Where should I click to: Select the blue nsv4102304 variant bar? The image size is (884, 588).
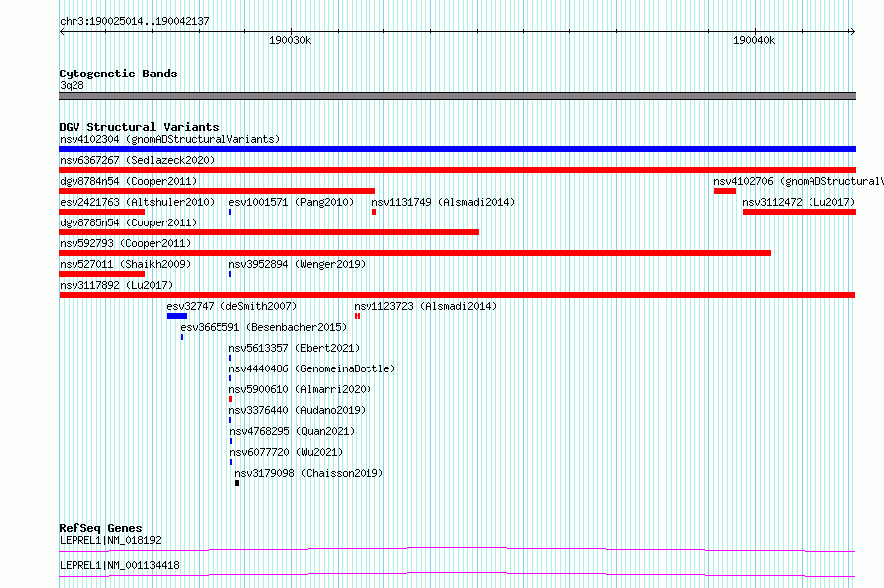[x=457, y=149]
